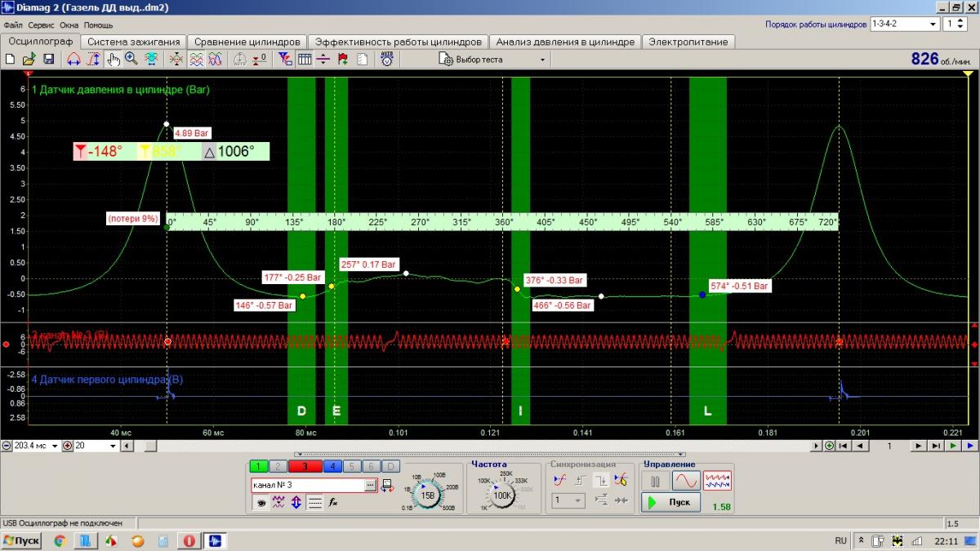Select the multi-waveform display mode button
Screen dimensions: 980x551
[718, 481]
